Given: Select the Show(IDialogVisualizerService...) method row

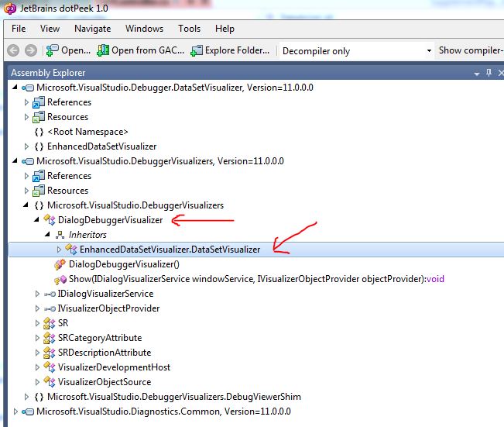Looking at the screenshot, I should tap(255, 279).
